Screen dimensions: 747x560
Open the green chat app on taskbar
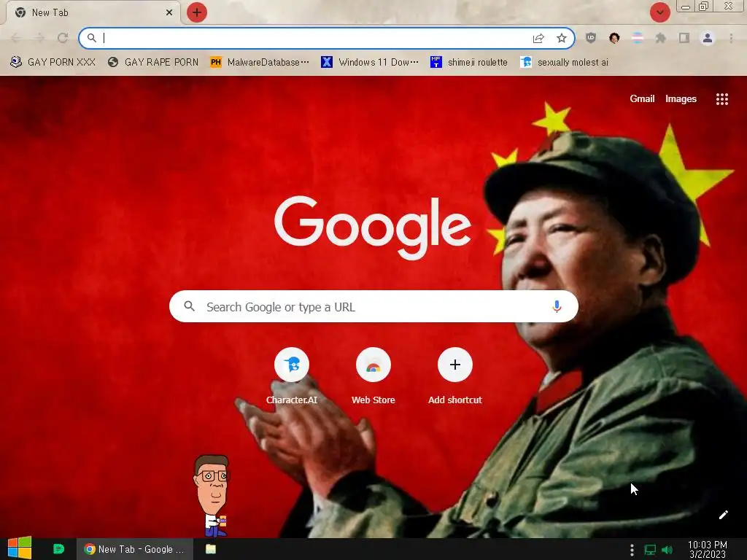click(x=58, y=549)
